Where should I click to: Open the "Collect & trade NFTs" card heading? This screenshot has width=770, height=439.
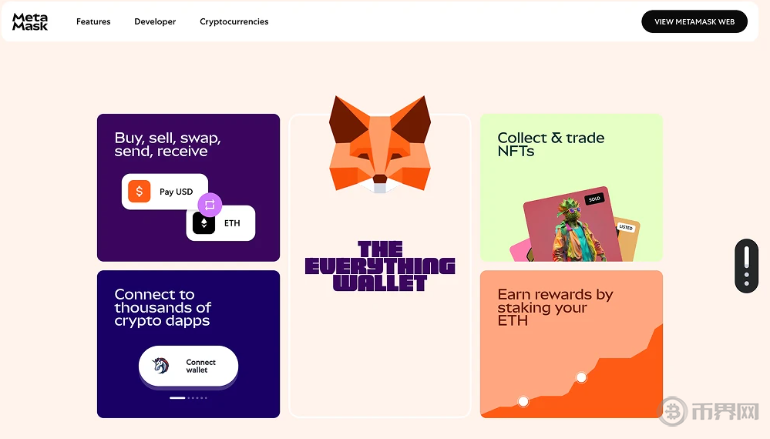click(550, 144)
